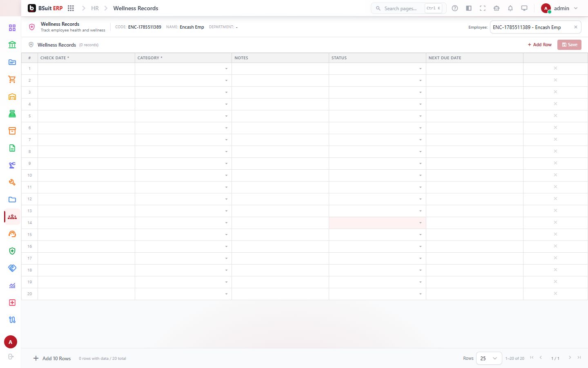The width and height of the screenshot is (588, 368).
Task: Click the BSuit ERP logo
Action: pos(45,8)
